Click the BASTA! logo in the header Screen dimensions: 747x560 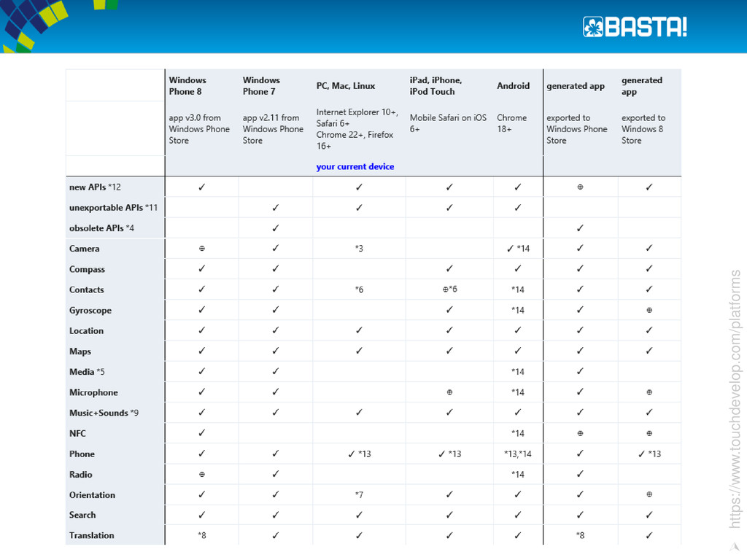(x=635, y=27)
